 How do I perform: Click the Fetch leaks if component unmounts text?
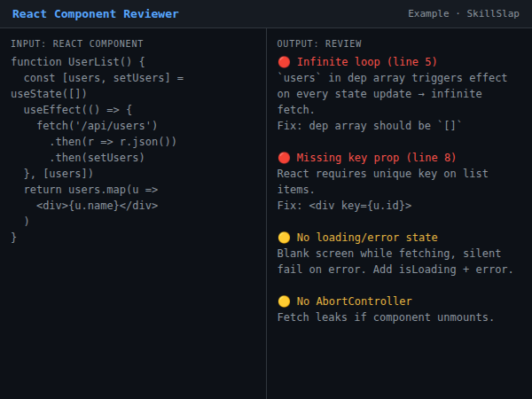(x=386, y=317)
